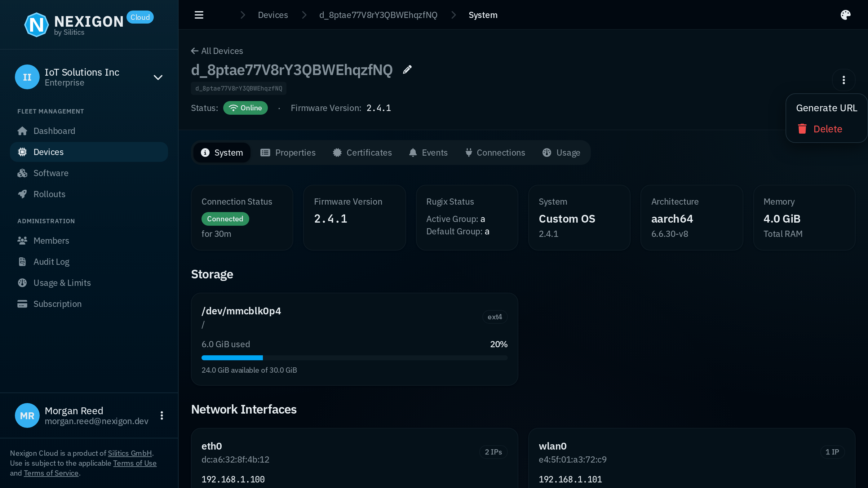View the Audit Log
This screenshot has width=868, height=488.
point(51,262)
